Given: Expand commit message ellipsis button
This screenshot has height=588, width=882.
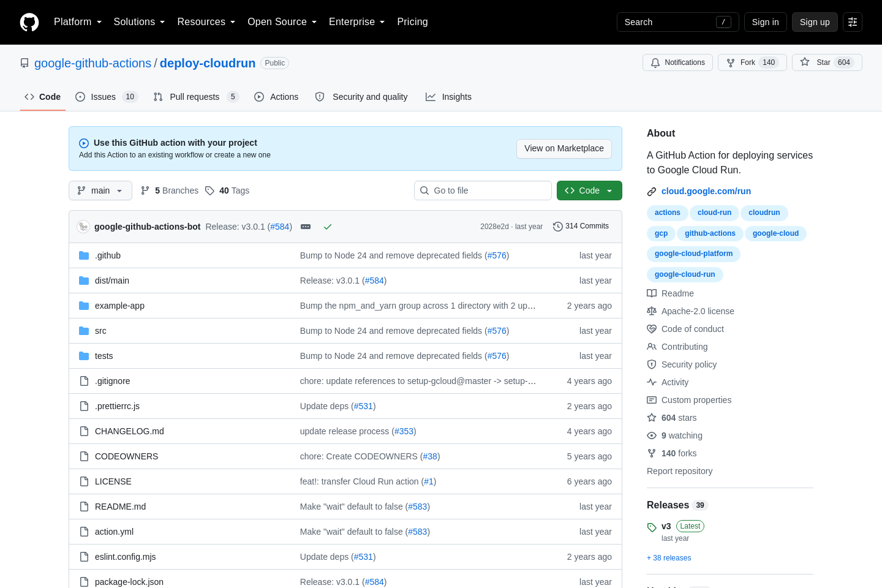Looking at the screenshot, I should point(306,227).
